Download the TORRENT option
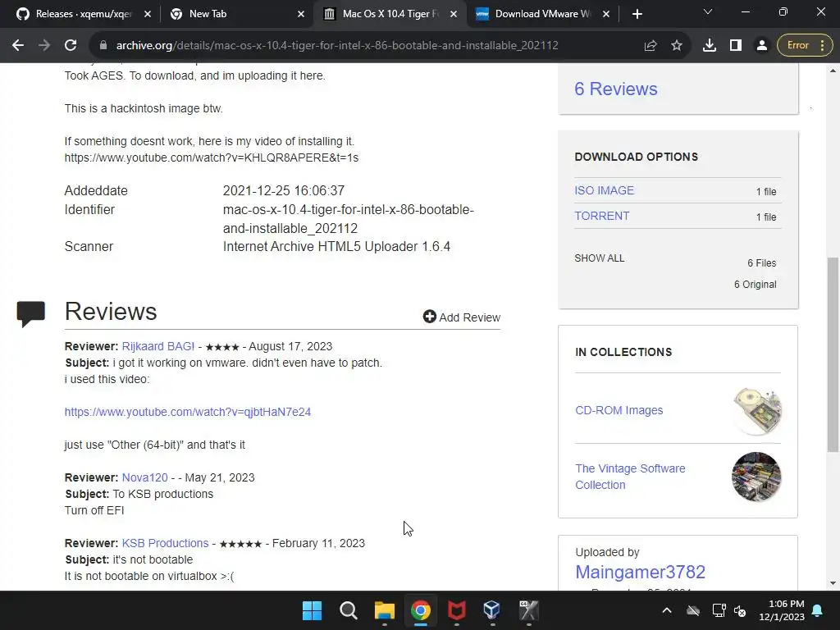This screenshot has width=840, height=630. click(x=601, y=216)
